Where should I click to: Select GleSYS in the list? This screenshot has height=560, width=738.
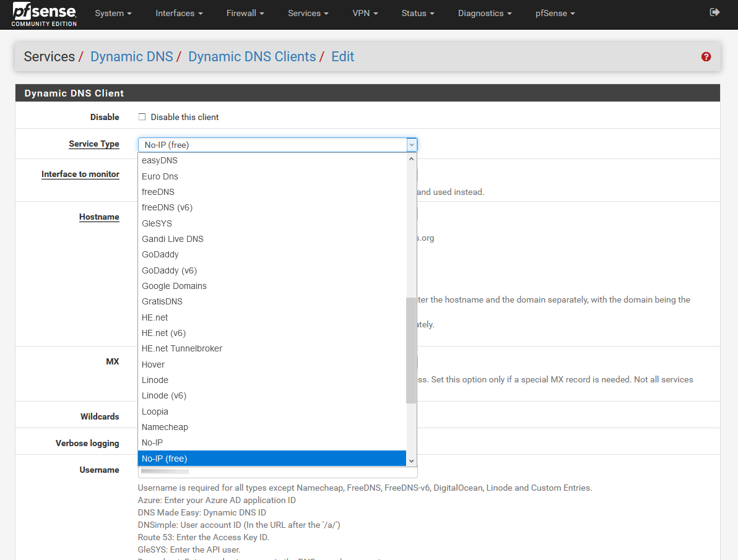click(272, 223)
